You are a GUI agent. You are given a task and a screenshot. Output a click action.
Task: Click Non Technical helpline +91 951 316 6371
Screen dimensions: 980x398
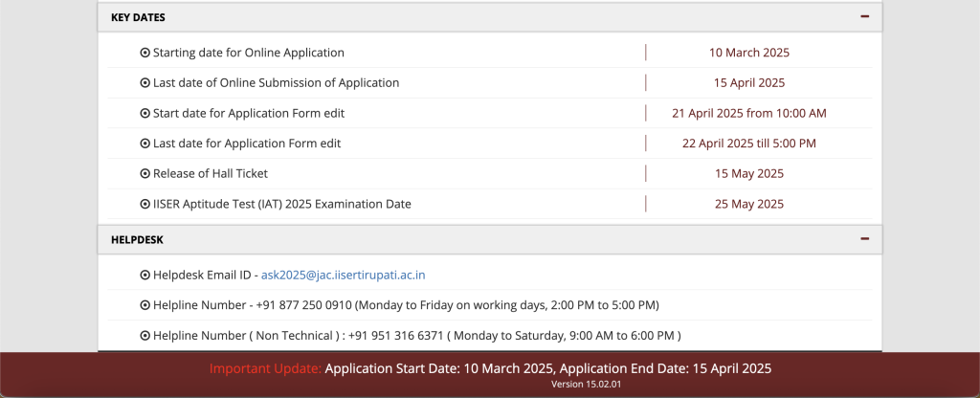[x=417, y=336]
